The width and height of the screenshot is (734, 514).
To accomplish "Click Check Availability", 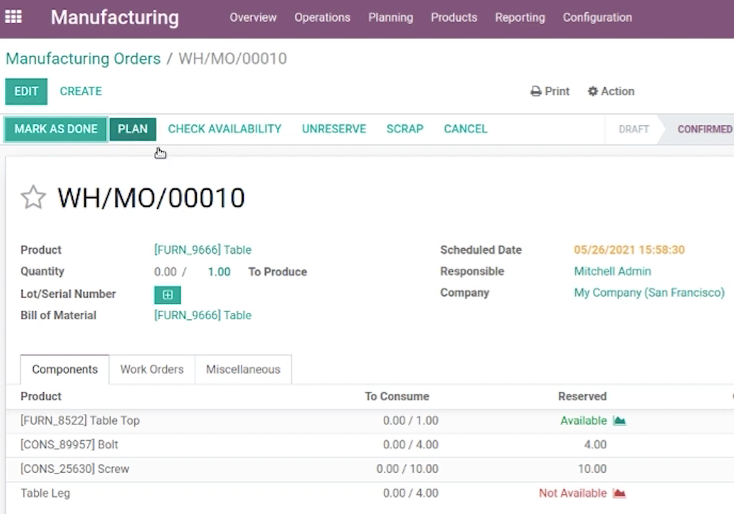I will click(225, 129).
